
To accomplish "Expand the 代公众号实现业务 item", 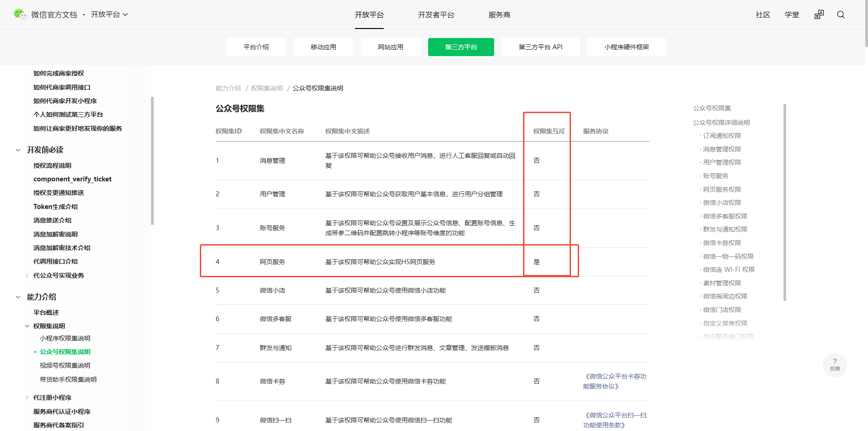I will [27, 275].
